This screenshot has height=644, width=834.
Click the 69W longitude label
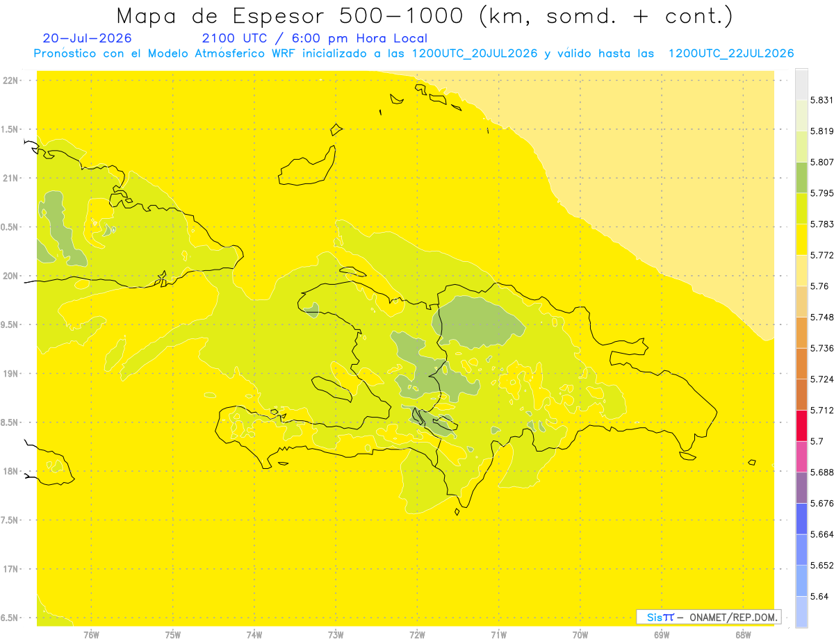point(662,635)
